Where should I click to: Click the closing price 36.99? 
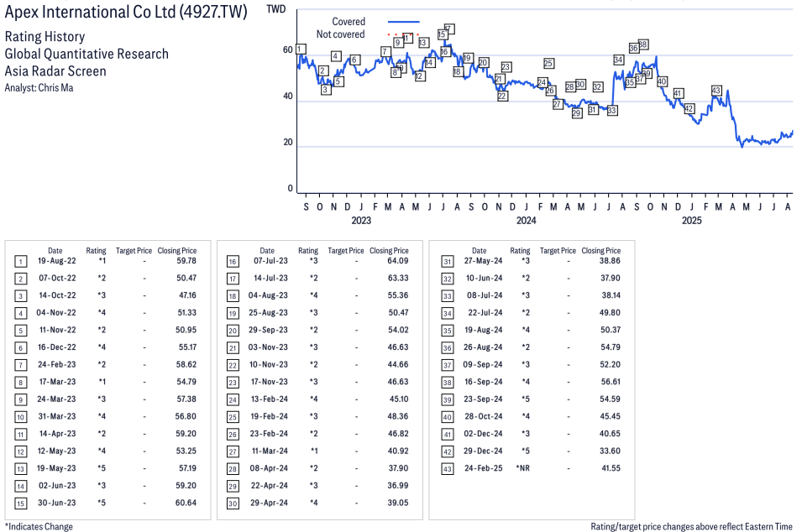tap(398, 486)
